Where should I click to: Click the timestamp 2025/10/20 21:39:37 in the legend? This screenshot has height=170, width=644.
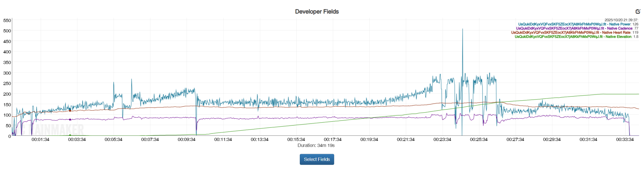621,20
